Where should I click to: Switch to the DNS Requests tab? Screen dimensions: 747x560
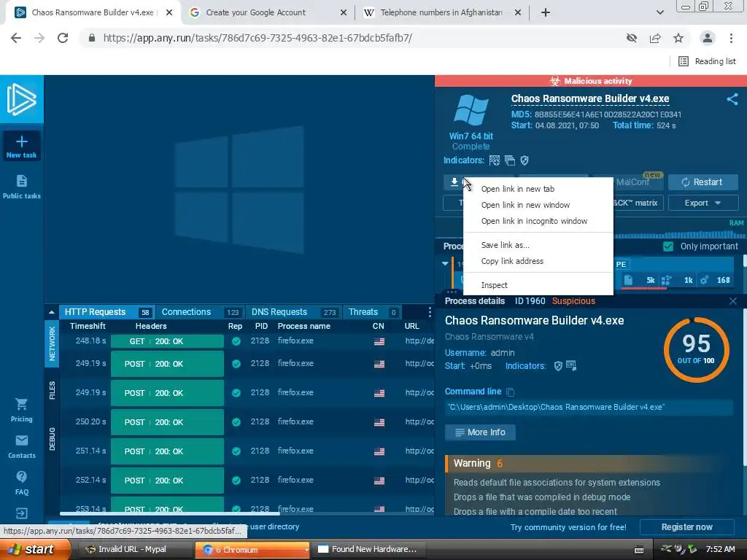(x=293, y=312)
